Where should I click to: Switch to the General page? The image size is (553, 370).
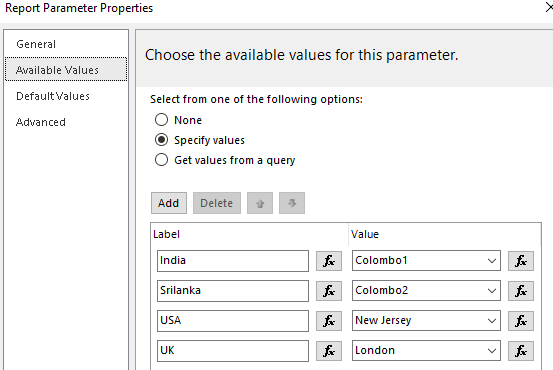pos(36,44)
